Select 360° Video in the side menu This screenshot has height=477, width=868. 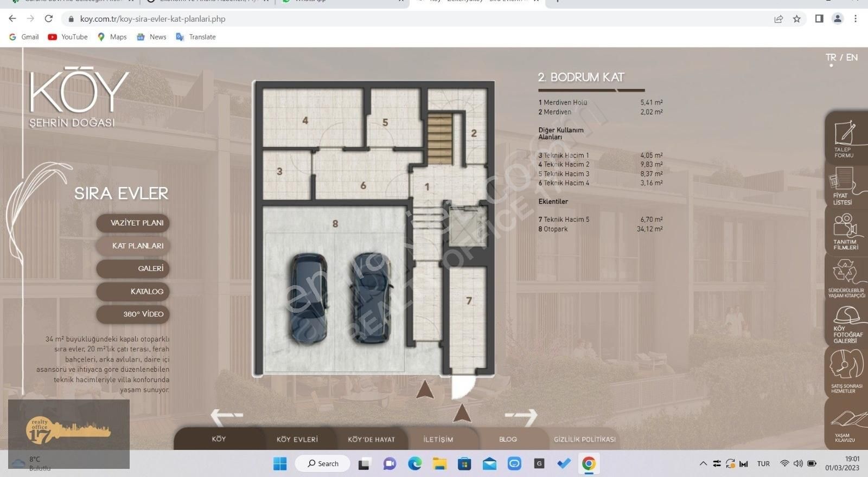click(133, 314)
